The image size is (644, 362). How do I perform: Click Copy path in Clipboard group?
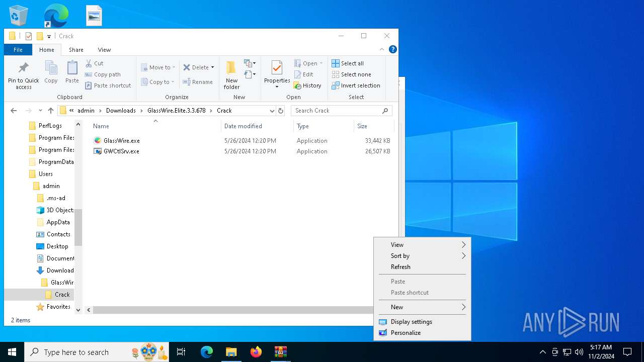click(103, 74)
